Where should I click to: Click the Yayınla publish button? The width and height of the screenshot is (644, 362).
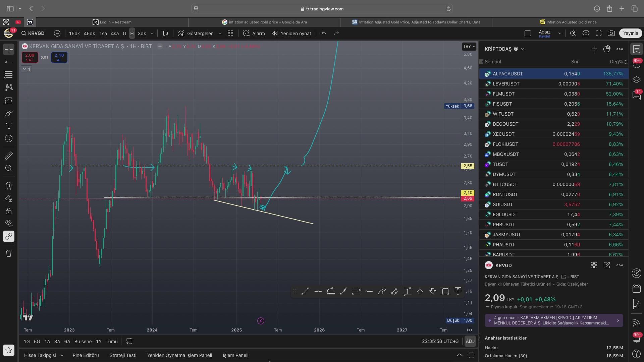pyautogui.click(x=631, y=33)
